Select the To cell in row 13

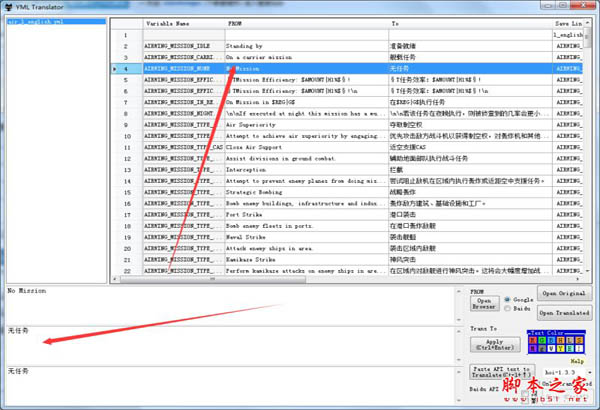tap(470, 170)
